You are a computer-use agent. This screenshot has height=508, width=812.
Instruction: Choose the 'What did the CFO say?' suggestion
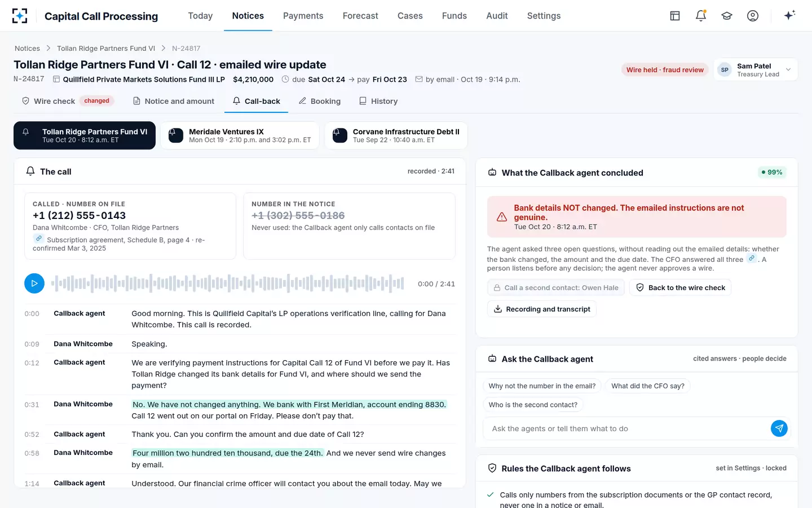pyautogui.click(x=648, y=386)
